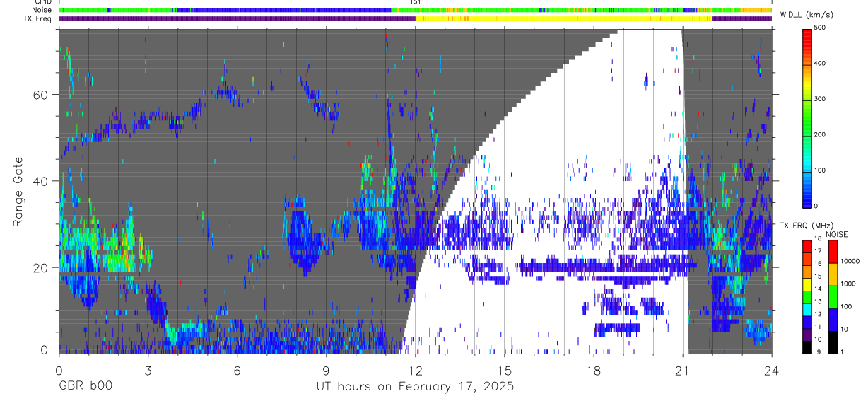868x401 pixels.
Task: Click the Range Gate tick label "40"
Action: pyautogui.click(x=40, y=181)
